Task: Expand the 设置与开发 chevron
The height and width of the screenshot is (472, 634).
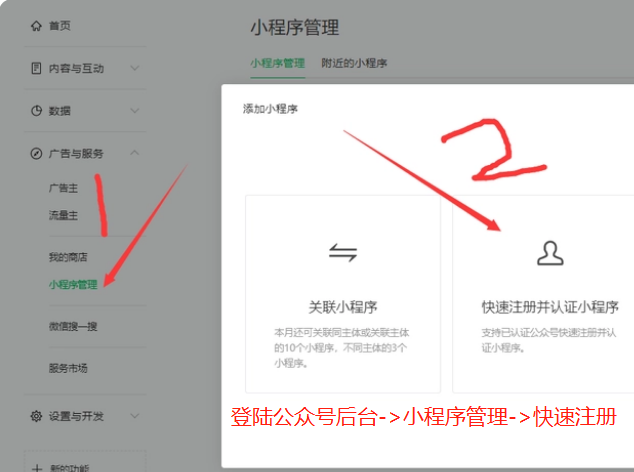Action: (135, 416)
